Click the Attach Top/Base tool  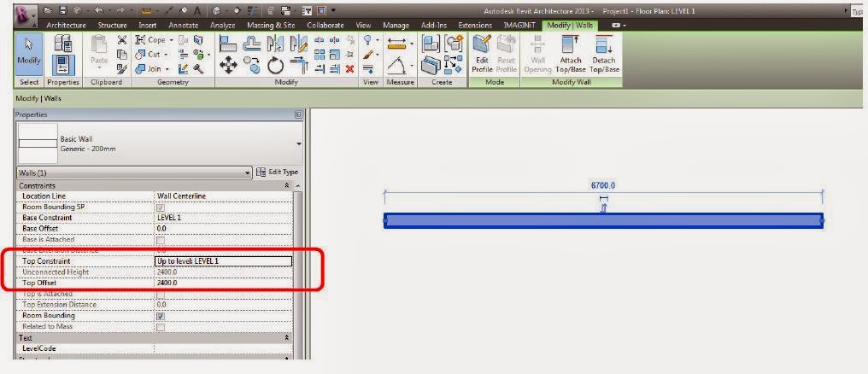point(570,55)
